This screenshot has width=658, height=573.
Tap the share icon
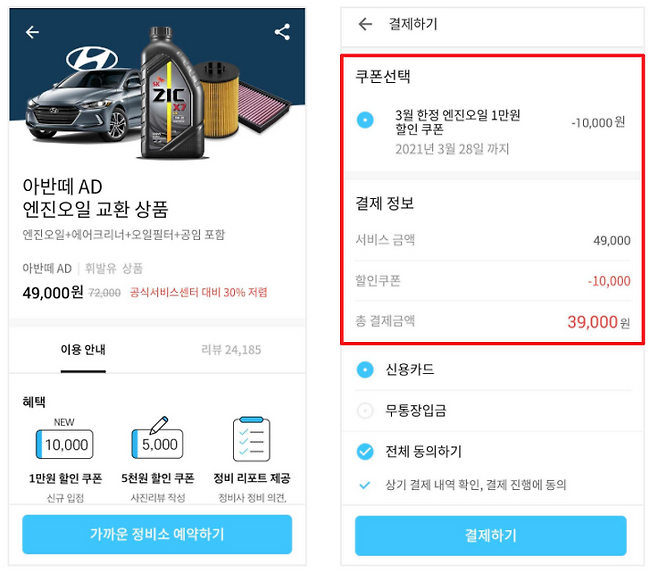282,32
